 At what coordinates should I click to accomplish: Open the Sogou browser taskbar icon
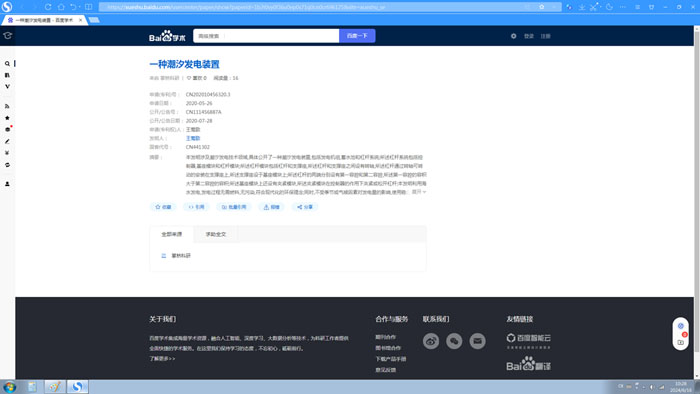click(x=78, y=386)
